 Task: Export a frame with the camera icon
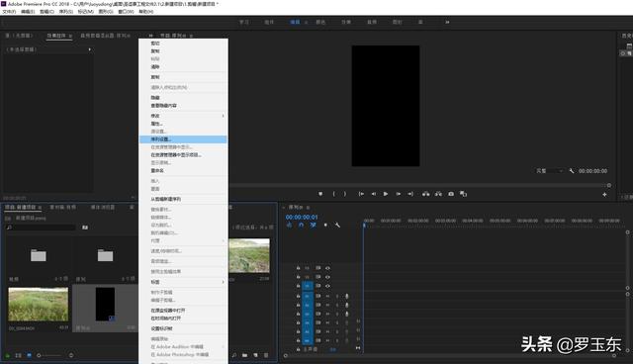(x=451, y=194)
